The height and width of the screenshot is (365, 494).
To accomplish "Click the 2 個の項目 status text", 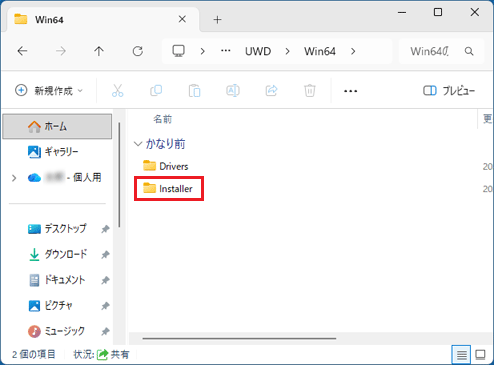I will tap(34, 354).
